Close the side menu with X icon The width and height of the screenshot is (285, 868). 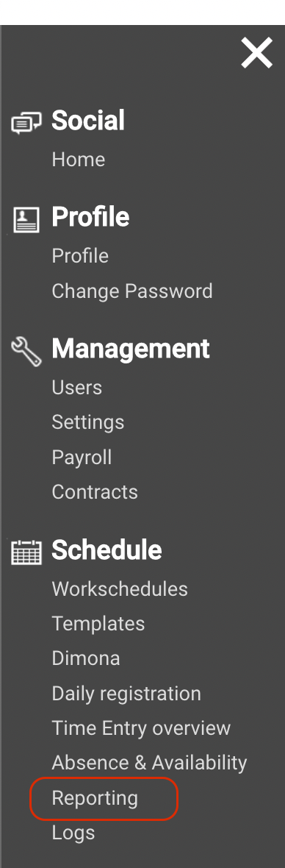click(257, 53)
